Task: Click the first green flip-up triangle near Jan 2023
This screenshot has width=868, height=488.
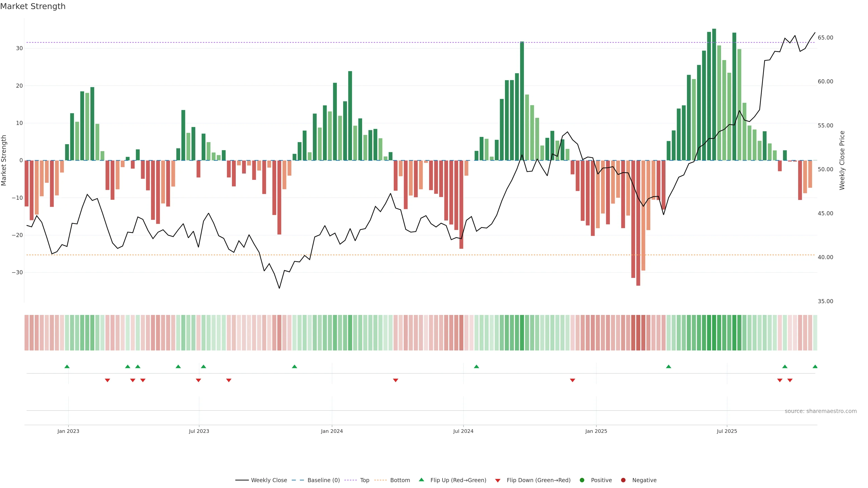Action: (x=67, y=366)
